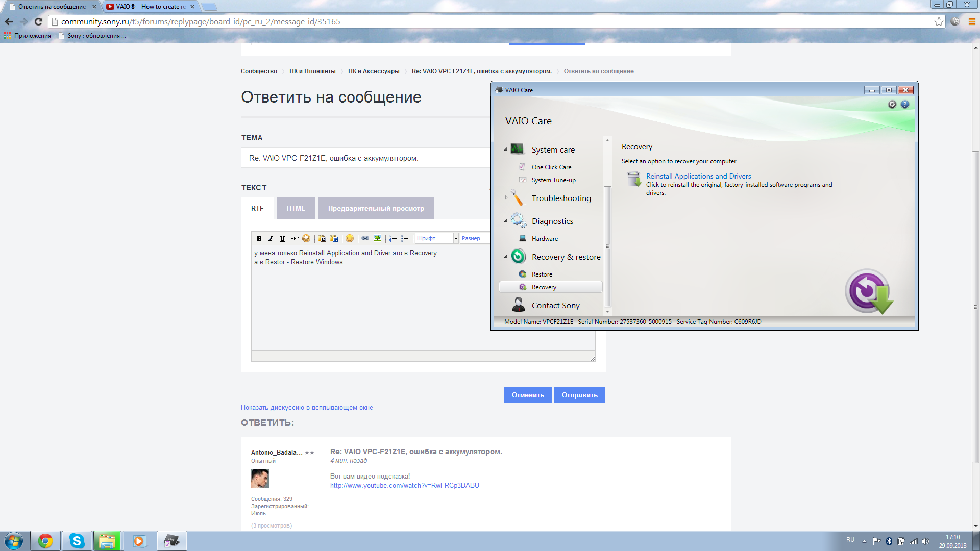Viewport: 980px width, 551px height.
Task: Open Skype from the taskbar
Action: coord(77,541)
